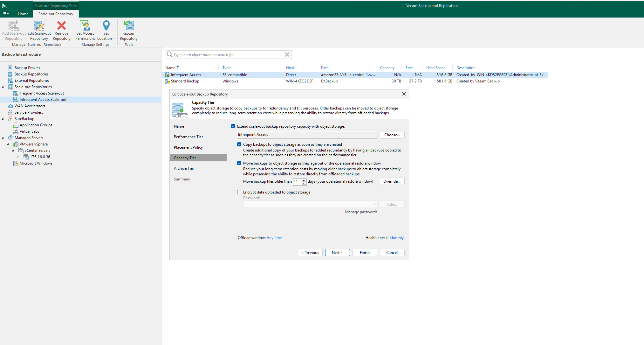644x345 pixels.
Task: Open Service Providers node
Action: click(x=29, y=112)
